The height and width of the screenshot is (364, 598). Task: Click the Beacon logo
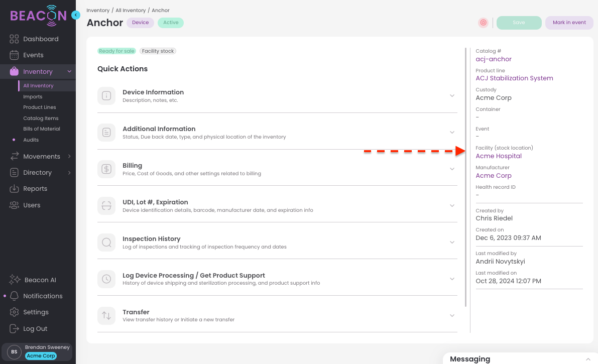point(38,16)
